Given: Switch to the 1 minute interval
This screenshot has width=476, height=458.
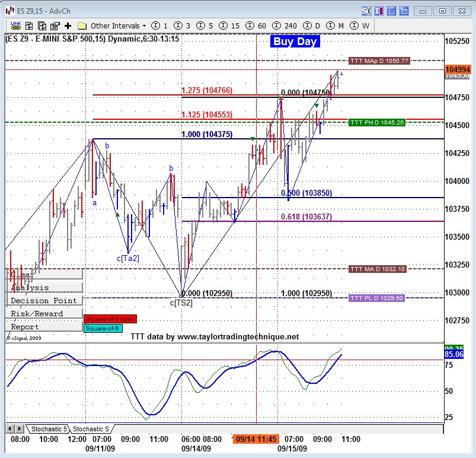Looking at the screenshot, I should coord(159,26).
